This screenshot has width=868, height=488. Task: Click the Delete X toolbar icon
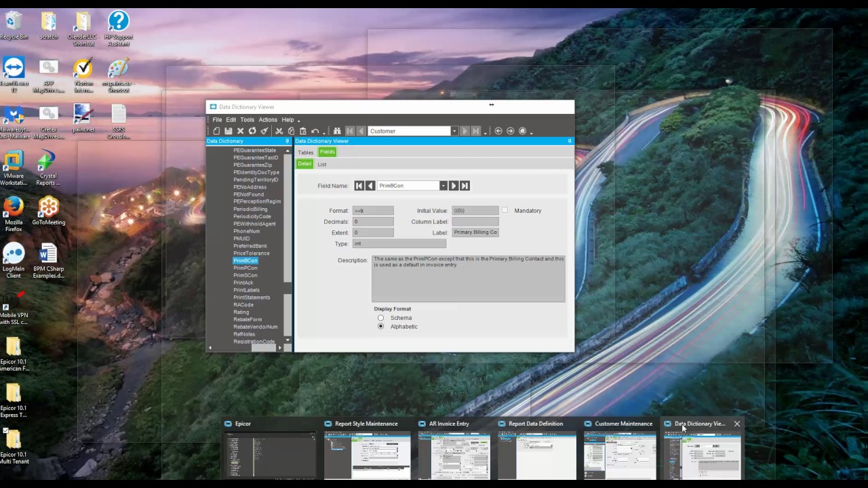pyautogui.click(x=240, y=131)
